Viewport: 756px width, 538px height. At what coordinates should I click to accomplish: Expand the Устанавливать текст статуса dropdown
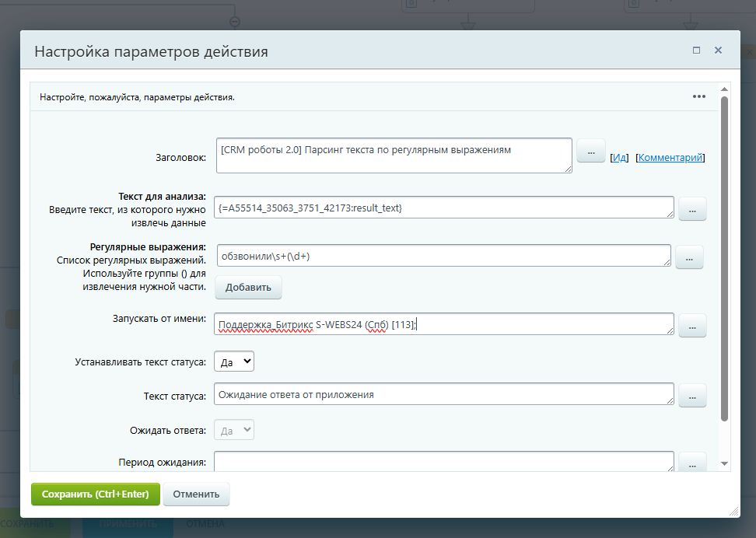233,362
